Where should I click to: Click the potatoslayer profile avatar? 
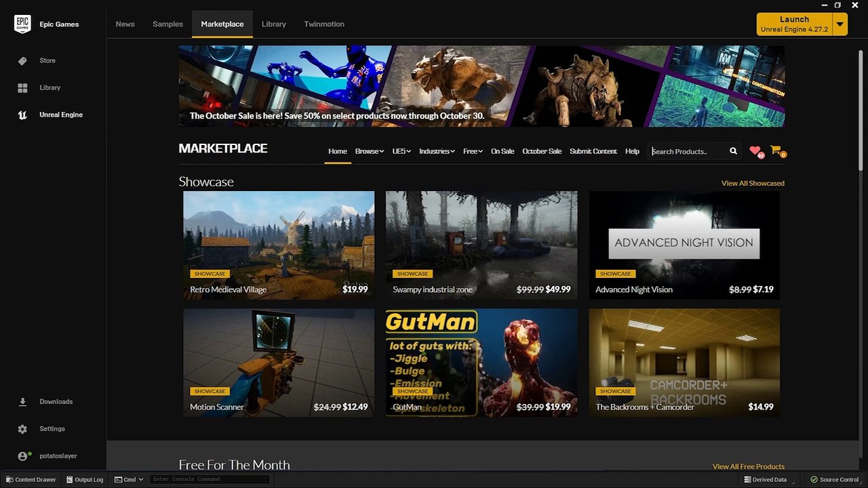pyautogui.click(x=23, y=456)
